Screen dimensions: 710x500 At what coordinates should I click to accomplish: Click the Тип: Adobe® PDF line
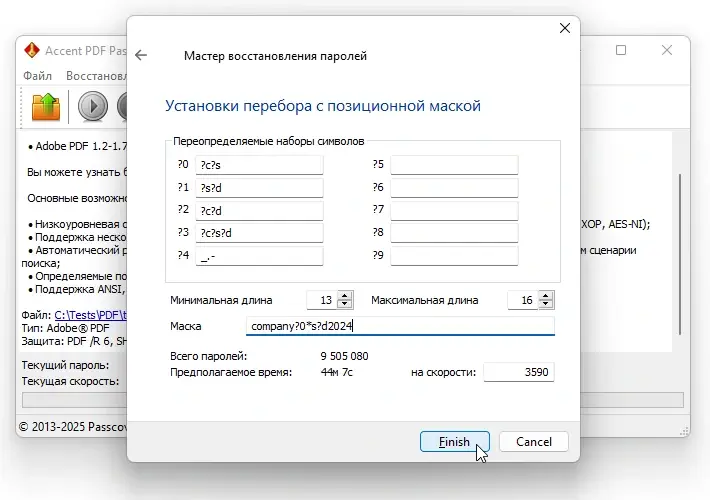coord(65,328)
